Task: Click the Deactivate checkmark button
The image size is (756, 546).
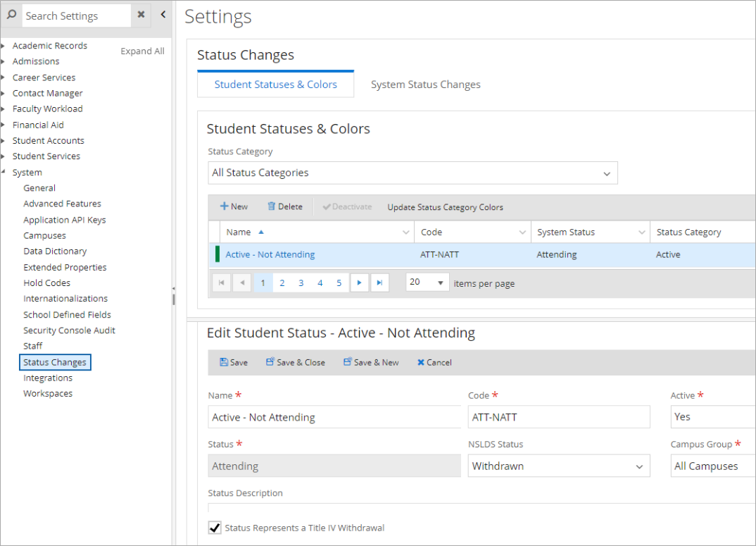Action: (x=347, y=206)
